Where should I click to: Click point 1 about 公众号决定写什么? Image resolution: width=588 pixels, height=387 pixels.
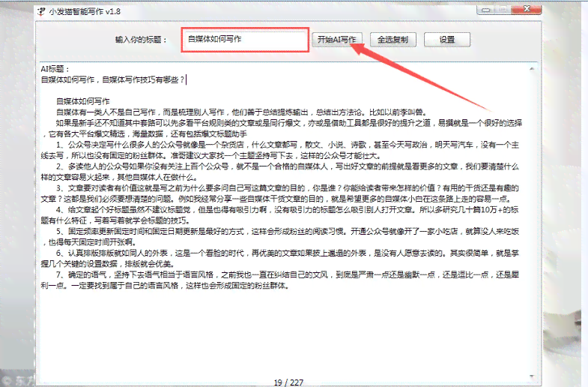280,150
